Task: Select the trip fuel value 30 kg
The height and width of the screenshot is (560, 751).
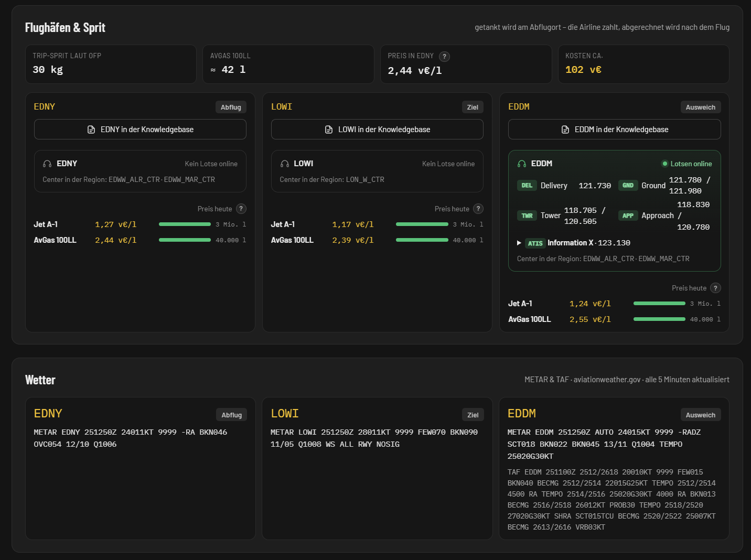Action: [x=48, y=70]
